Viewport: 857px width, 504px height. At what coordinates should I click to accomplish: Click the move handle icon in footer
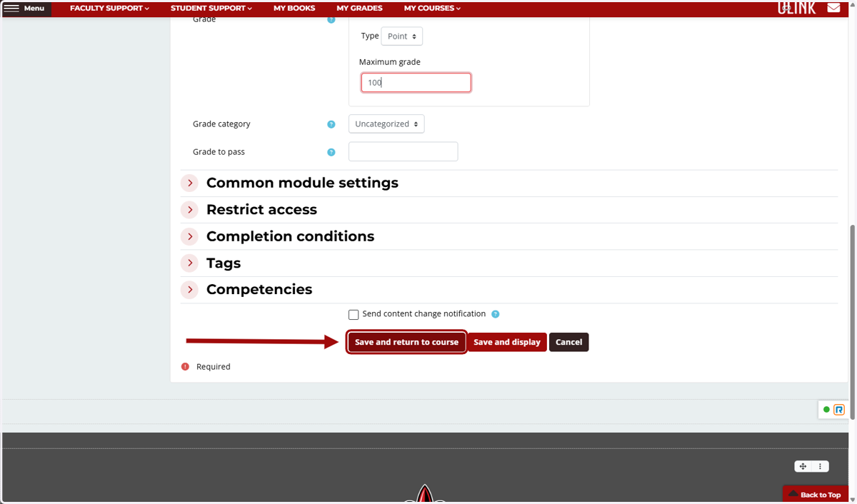click(x=803, y=466)
